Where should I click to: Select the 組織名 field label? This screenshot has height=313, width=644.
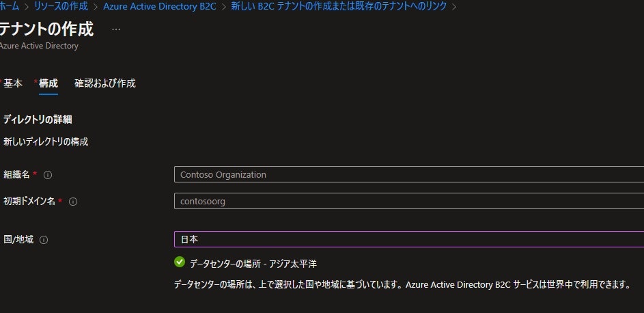(x=16, y=174)
